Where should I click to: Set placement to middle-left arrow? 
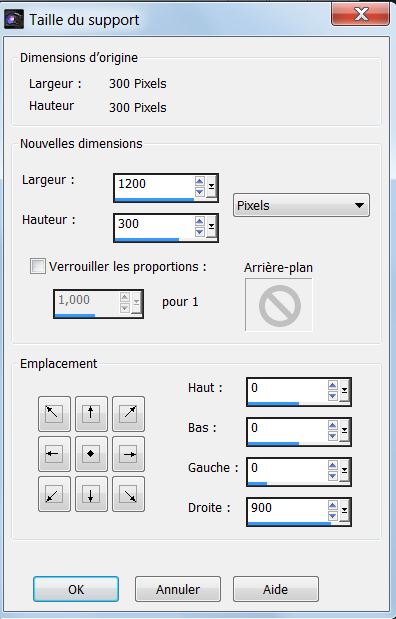point(54,454)
